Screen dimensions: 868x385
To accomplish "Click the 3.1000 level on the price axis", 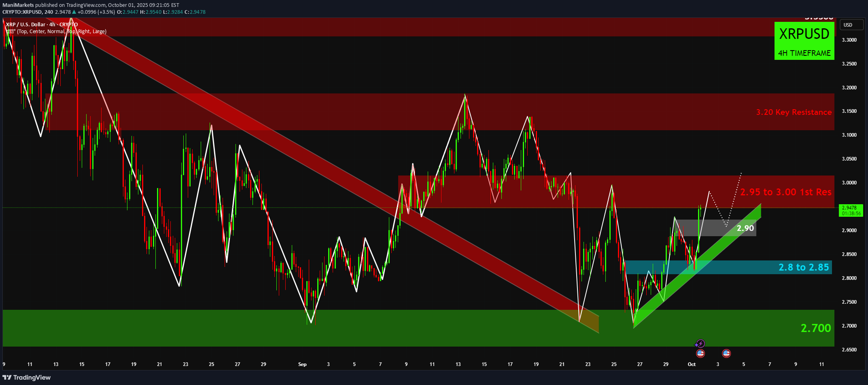I will click(849, 135).
